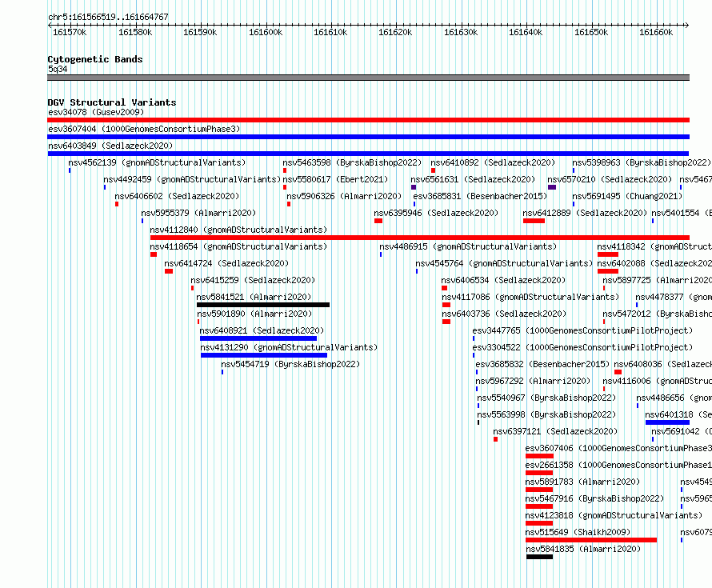Click nsv5463598 (ByrskaBishop2022) label
The image size is (712, 588).
[x=352, y=162]
